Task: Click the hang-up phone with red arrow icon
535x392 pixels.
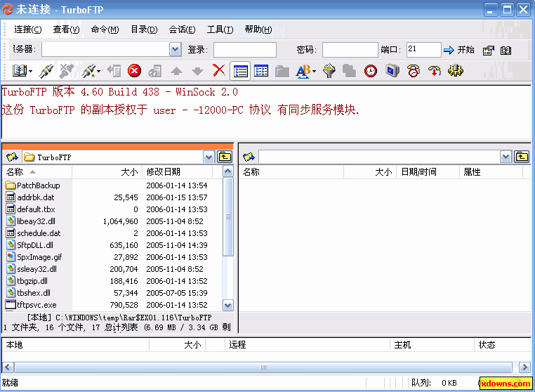Action: point(435,71)
